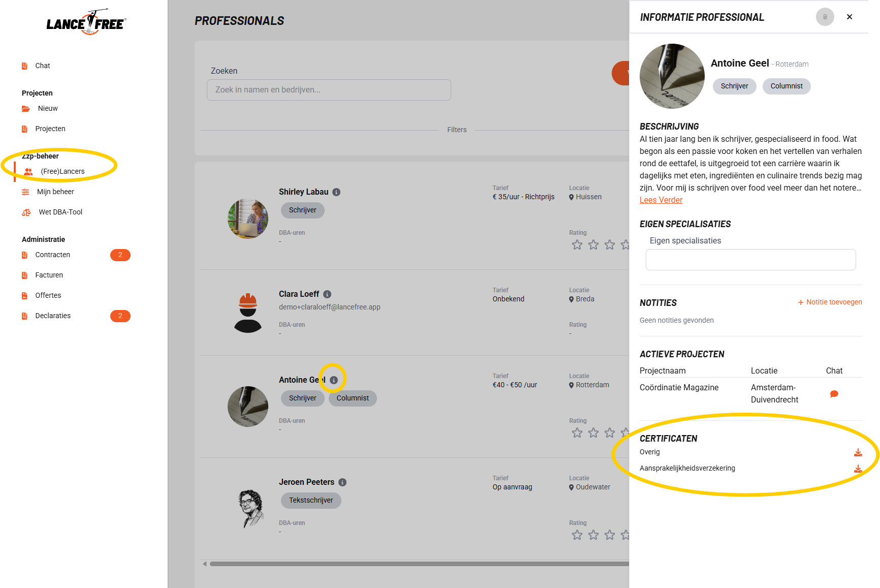Click Lees Verder link in description
880x588 pixels.
(x=661, y=200)
